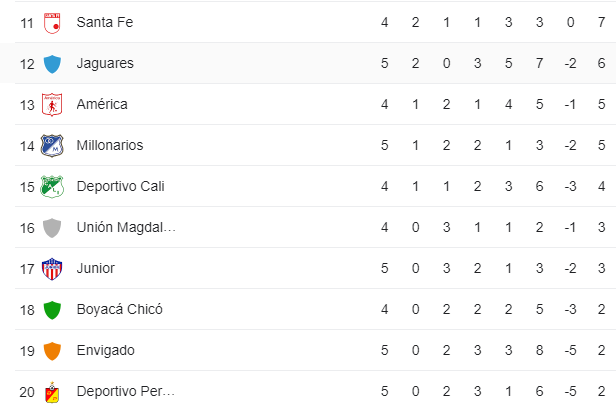Open the truncated Unión Magdal… name
Image resolution: width=616 pixels, height=416 pixels.
click(126, 227)
